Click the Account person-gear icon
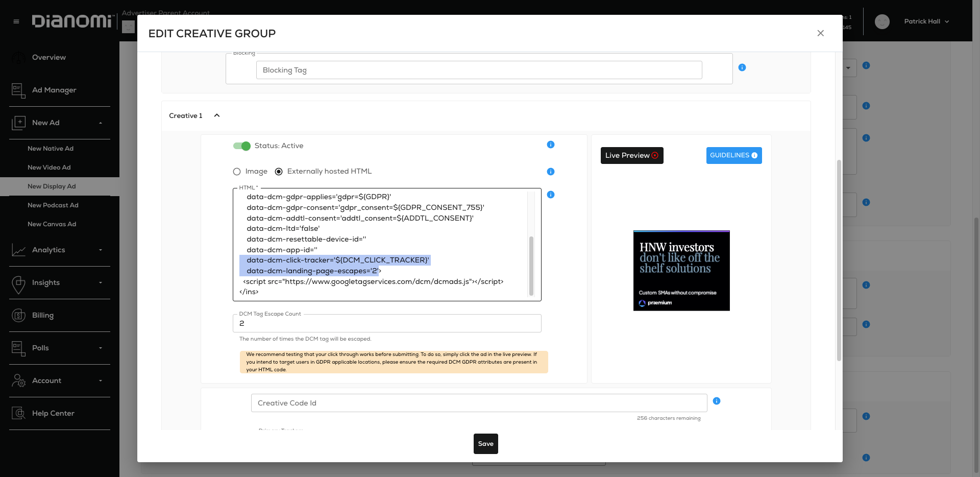 pos(18,381)
